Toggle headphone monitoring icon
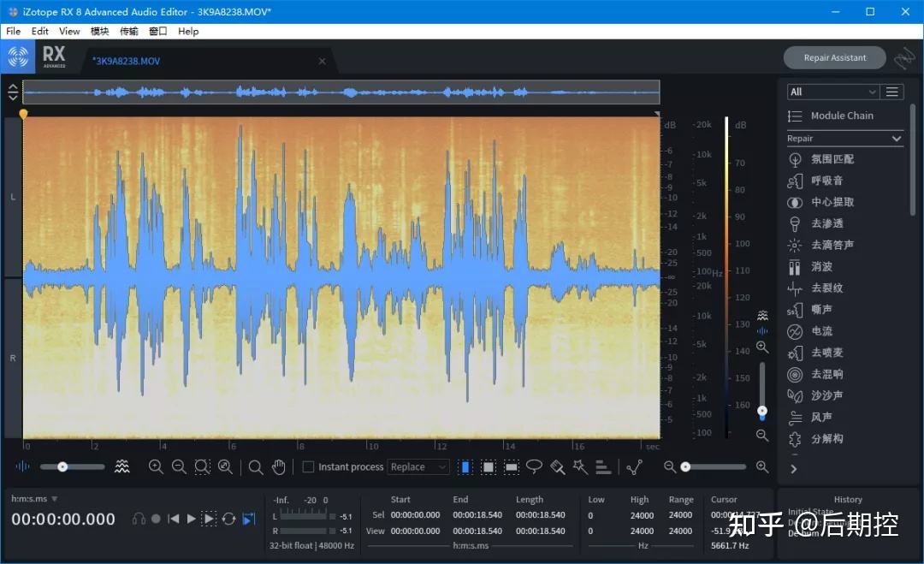The image size is (924, 564). click(139, 519)
